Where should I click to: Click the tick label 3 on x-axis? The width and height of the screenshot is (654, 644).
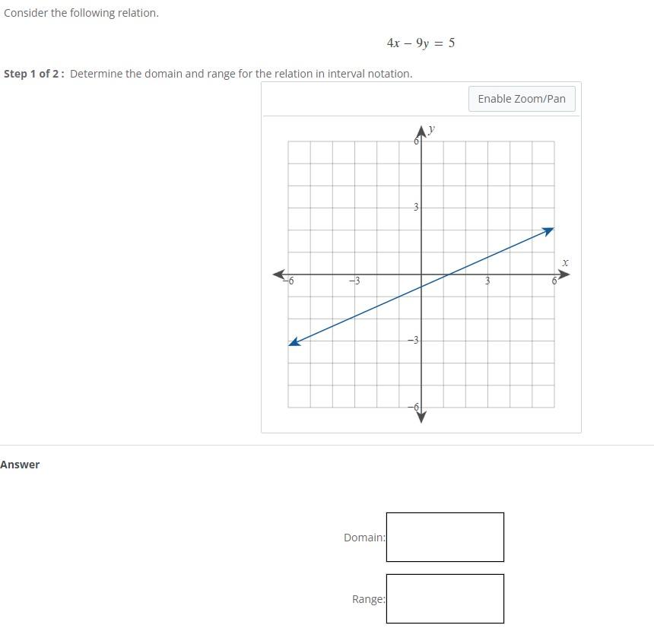tap(487, 281)
